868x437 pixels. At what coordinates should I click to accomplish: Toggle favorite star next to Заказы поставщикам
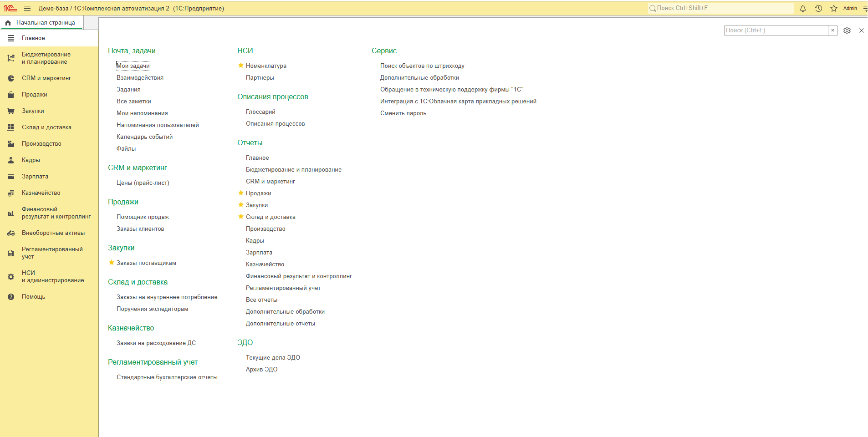pos(112,263)
